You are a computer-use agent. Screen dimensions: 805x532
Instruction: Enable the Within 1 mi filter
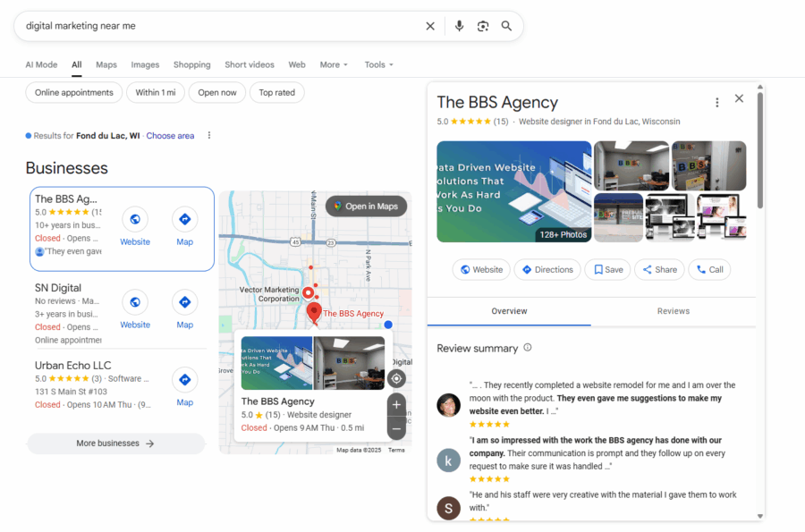(156, 92)
